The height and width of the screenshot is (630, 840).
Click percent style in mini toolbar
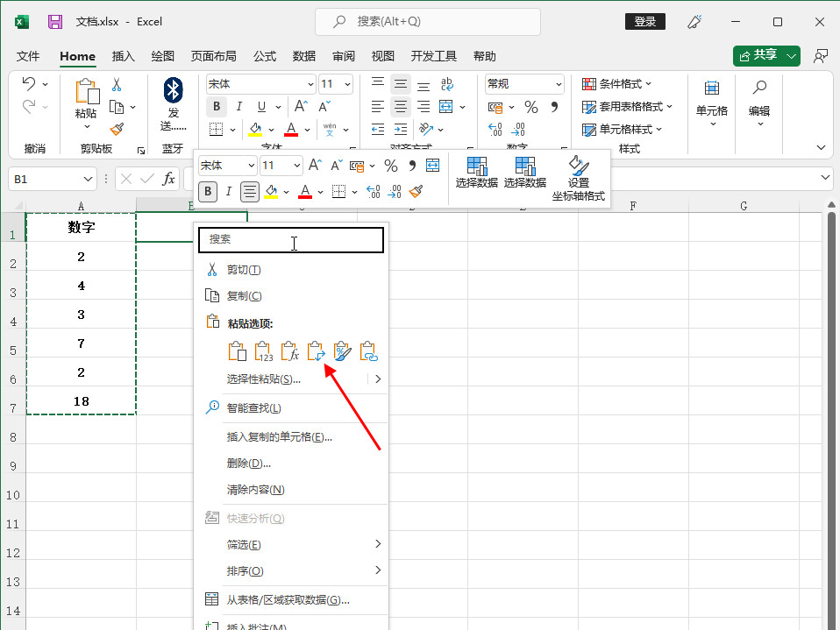[x=391, y=166]
